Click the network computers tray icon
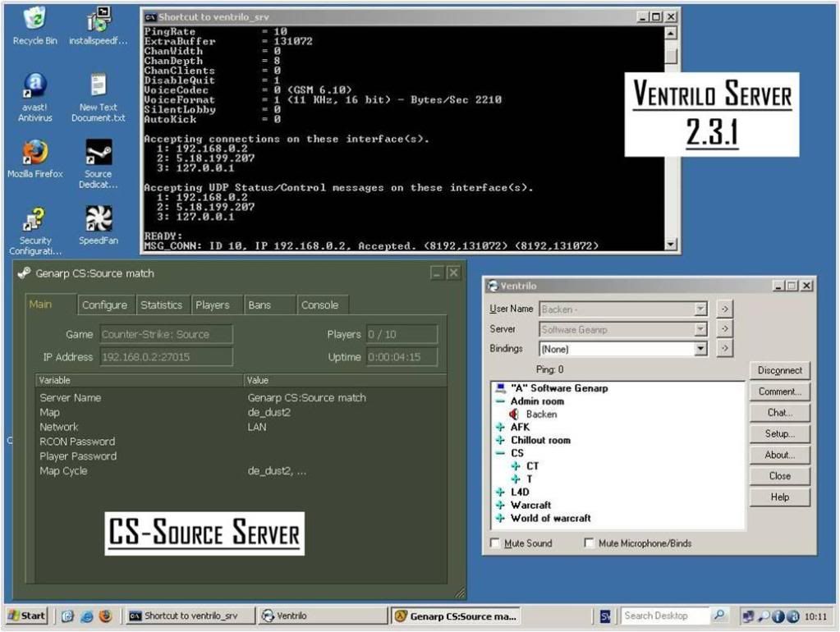Screen dimensions: 840x632 [748, 616]
